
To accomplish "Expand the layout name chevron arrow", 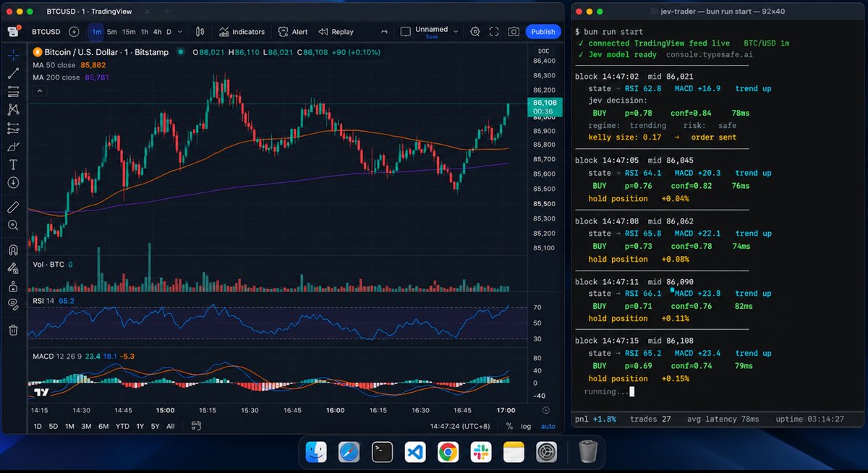I will [456, 30].
